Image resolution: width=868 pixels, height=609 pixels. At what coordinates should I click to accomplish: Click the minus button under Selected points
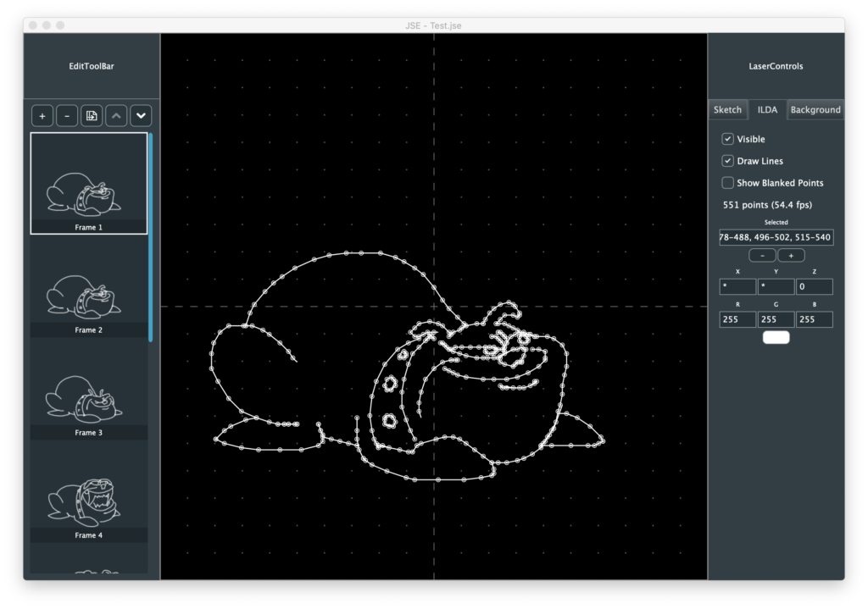click(761, 255)
